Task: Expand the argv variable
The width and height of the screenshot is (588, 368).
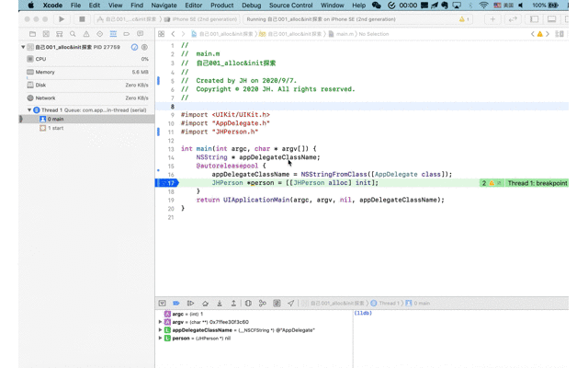Action: 160,322
